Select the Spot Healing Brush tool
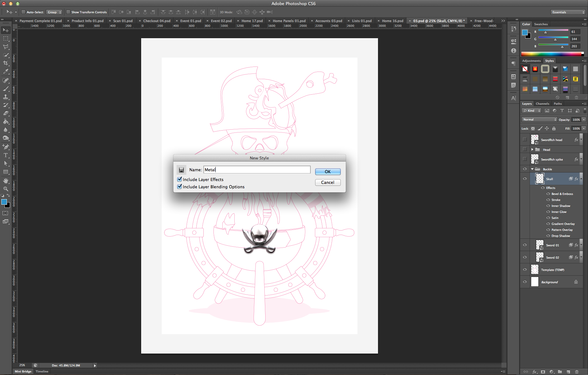588x375 pixels. [6, 80]
